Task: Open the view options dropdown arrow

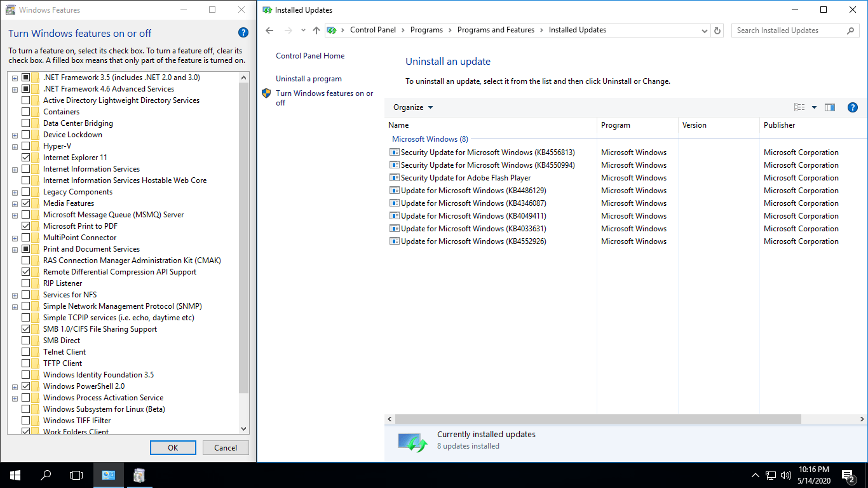Action: click(x=814, y=107)
